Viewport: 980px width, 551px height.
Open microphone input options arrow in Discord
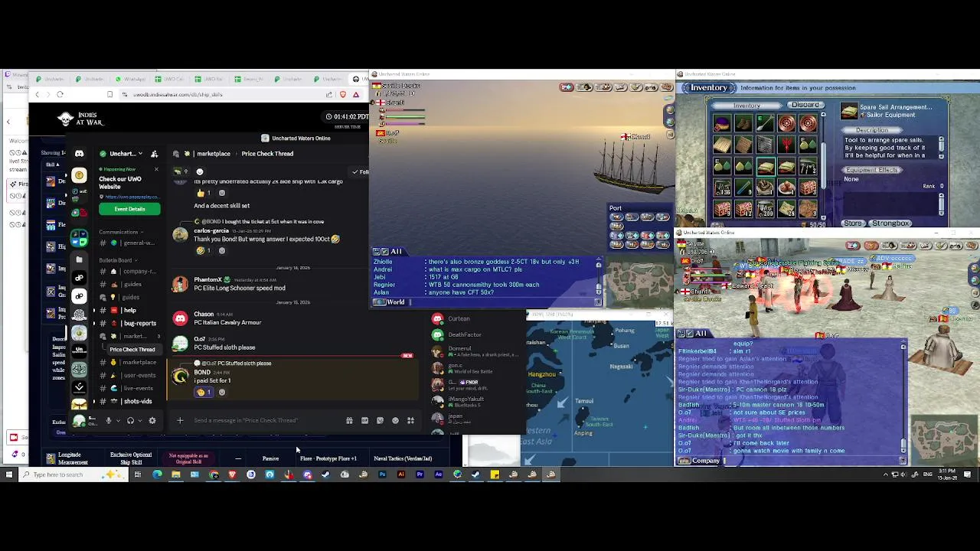pyautogui.click(x=118, y=420)
